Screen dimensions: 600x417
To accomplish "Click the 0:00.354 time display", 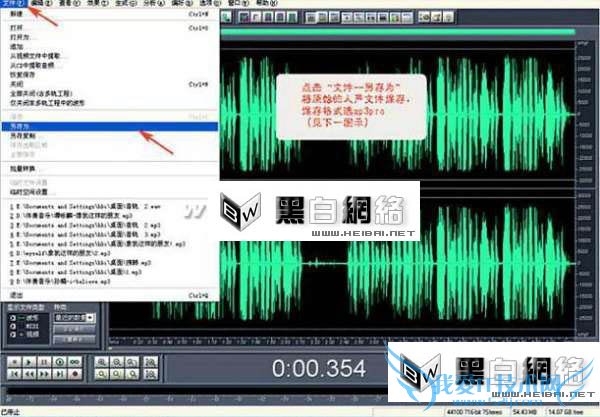I will 319,368.
